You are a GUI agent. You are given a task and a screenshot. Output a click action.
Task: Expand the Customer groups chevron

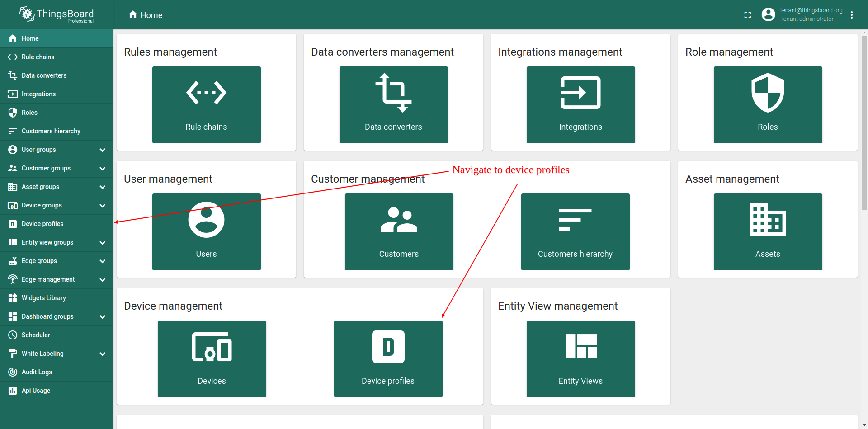click(103, 168)
